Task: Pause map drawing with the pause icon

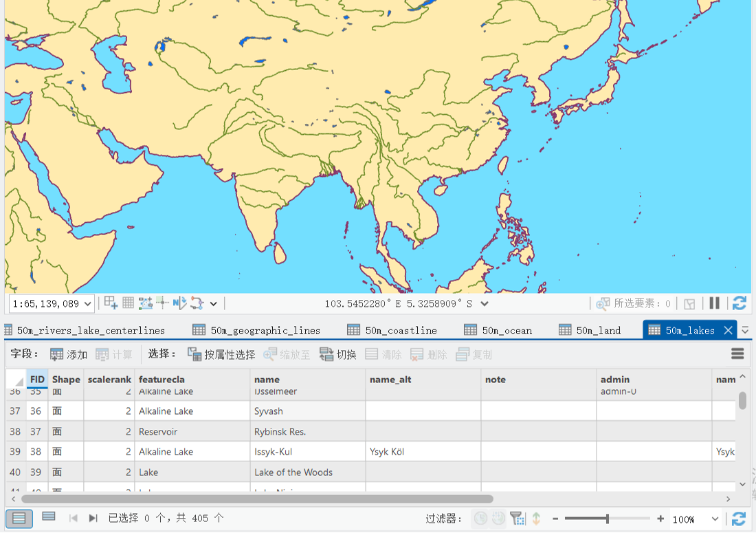Action: click(x=715, y=303)
